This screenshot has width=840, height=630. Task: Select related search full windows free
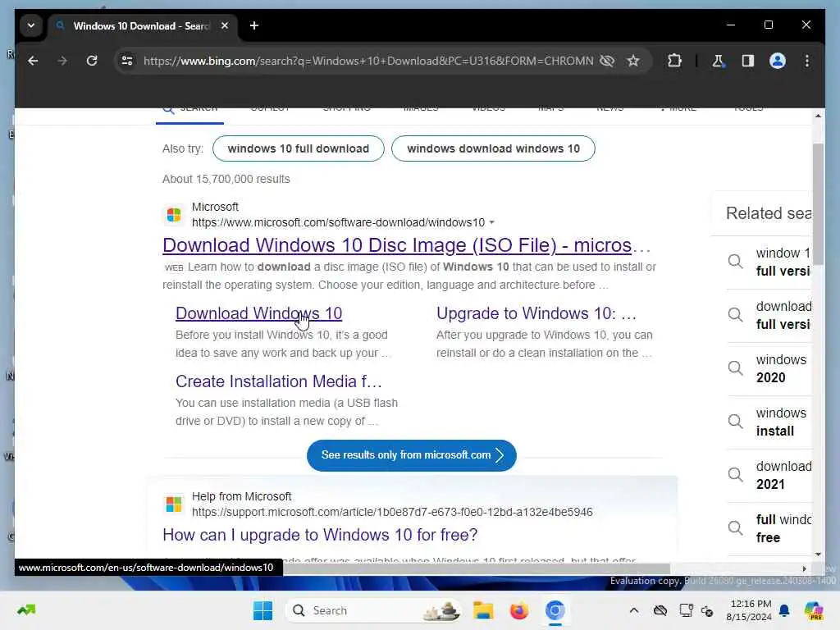[769, 529]
